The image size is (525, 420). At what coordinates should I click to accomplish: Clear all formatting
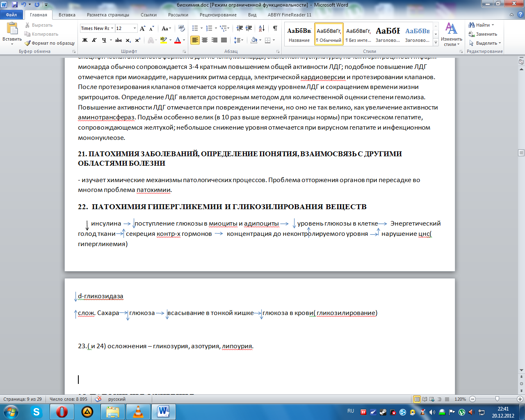pyautogui.click(x=182, y=28)
